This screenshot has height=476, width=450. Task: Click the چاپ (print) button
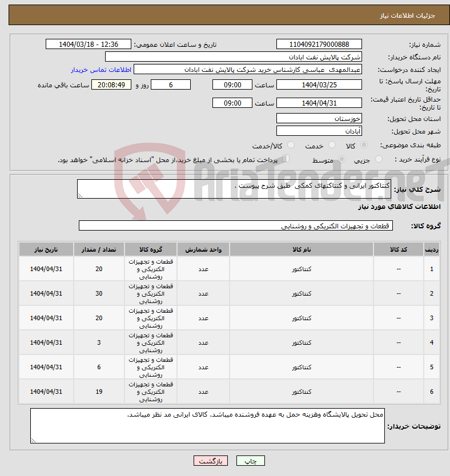251,461
